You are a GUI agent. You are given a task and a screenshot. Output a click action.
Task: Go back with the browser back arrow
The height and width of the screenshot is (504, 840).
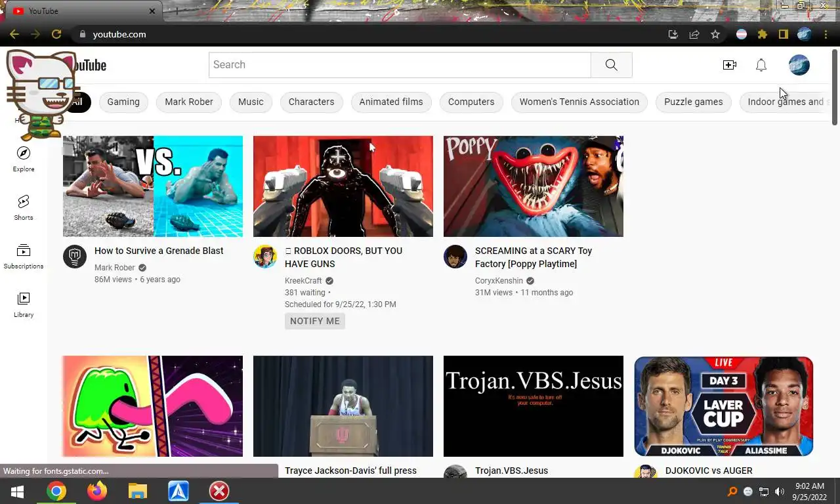(14, 34)
